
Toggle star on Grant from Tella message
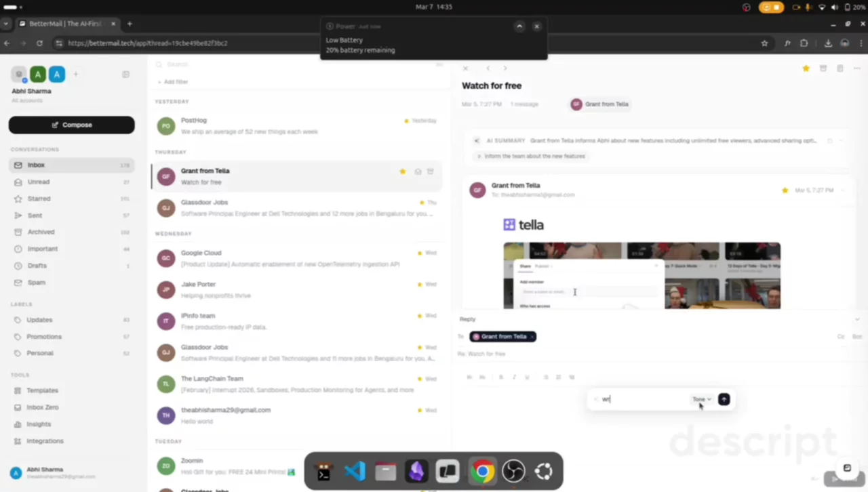pos(785,190)
